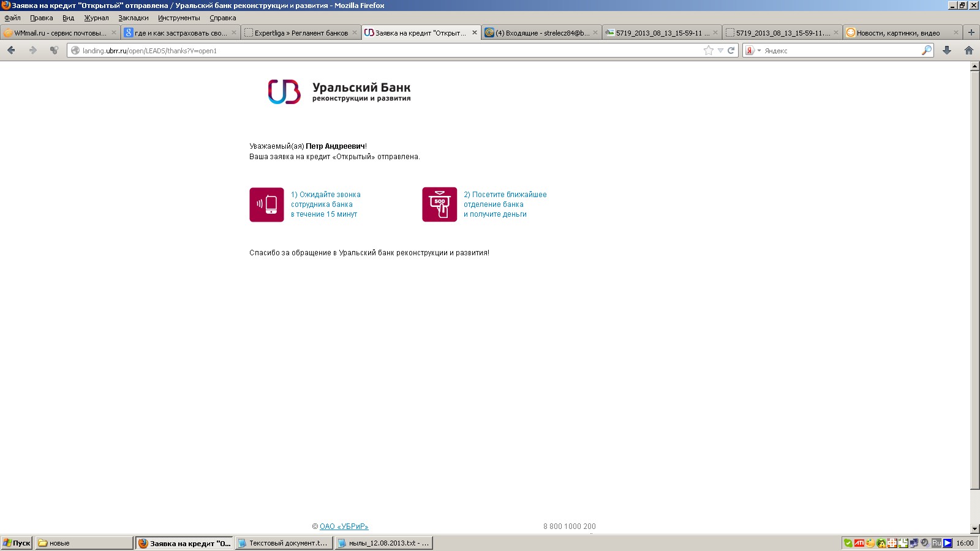
Task: Go forward one page
Action: tap(33, 50)
